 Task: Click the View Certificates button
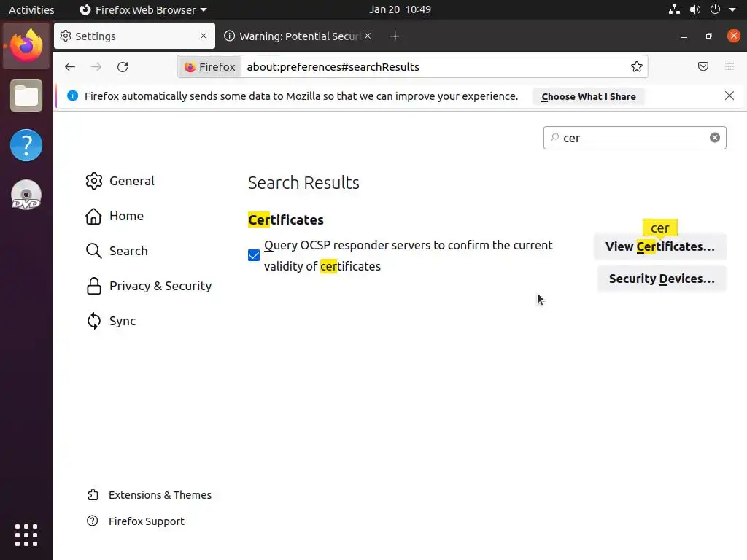pos(660,246)
